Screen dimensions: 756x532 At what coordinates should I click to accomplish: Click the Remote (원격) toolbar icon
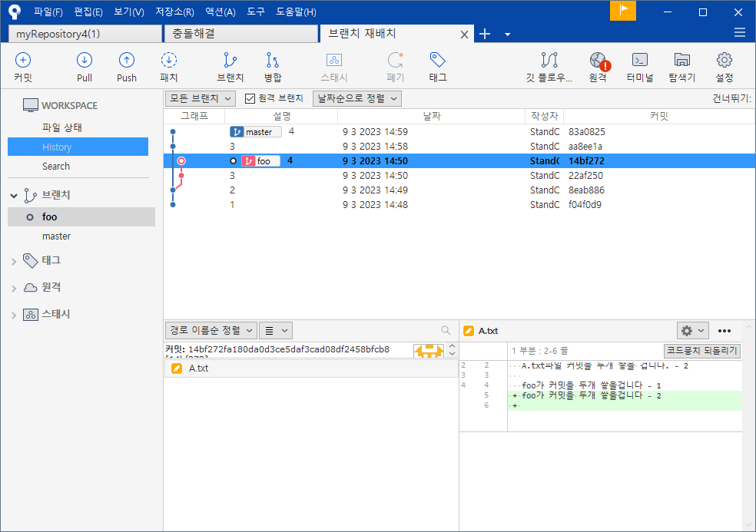tap(598, 60)
